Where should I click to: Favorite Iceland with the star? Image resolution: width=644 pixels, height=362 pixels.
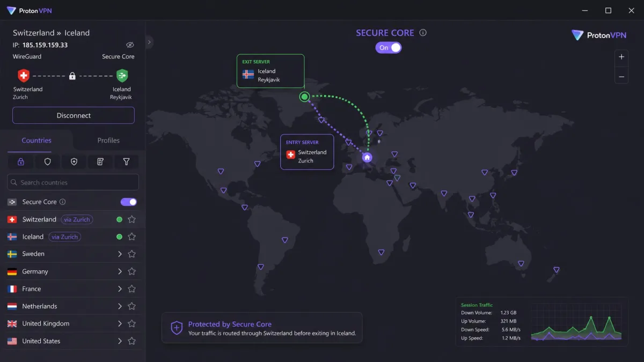(131, 237)
